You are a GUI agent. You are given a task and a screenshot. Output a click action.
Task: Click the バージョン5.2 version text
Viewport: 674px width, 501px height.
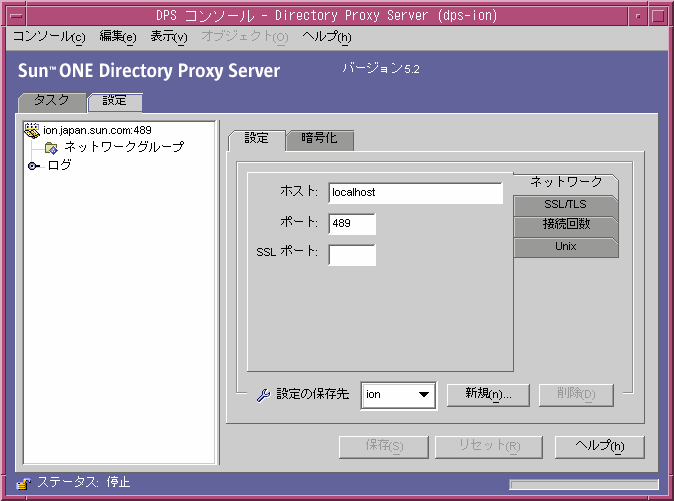click(x=381, y=68)
